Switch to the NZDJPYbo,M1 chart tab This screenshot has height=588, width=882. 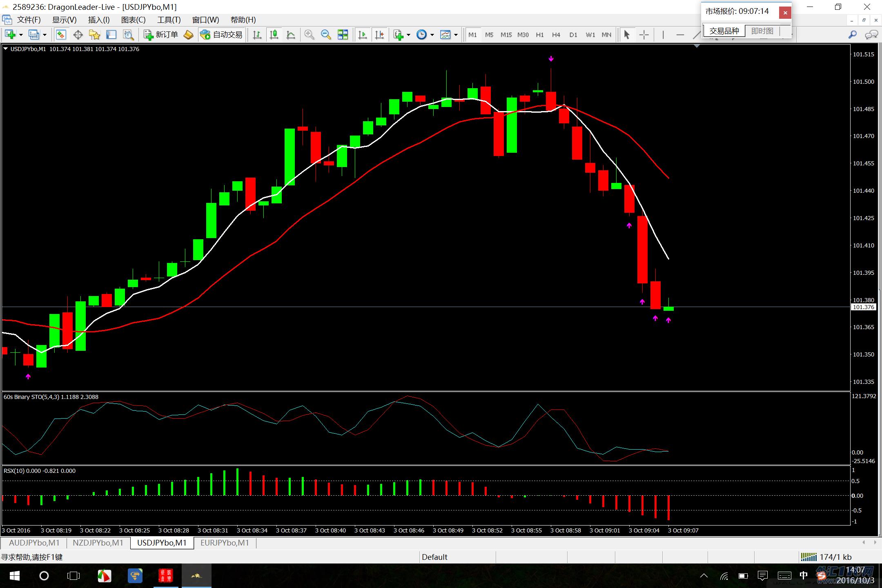coord(98,543)
